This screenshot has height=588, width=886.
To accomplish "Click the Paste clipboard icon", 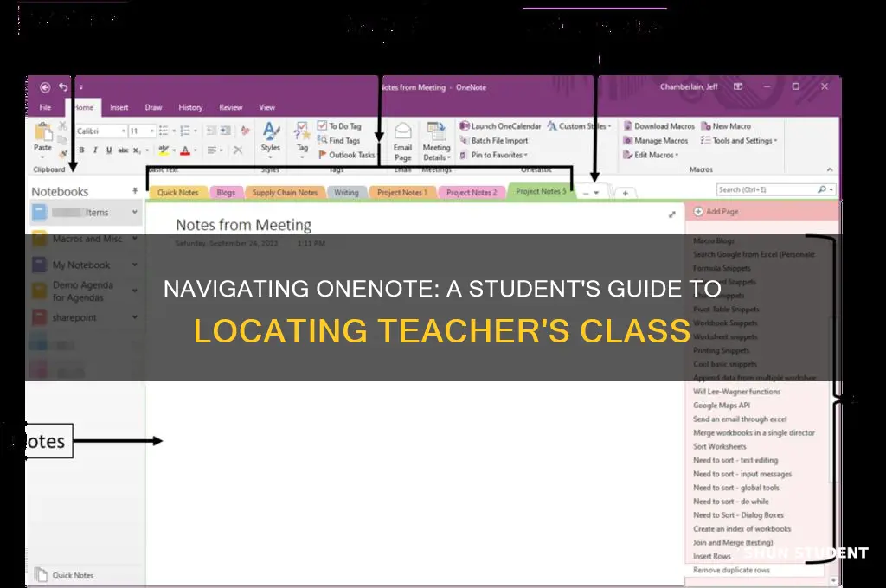I will tap(43, 132).
